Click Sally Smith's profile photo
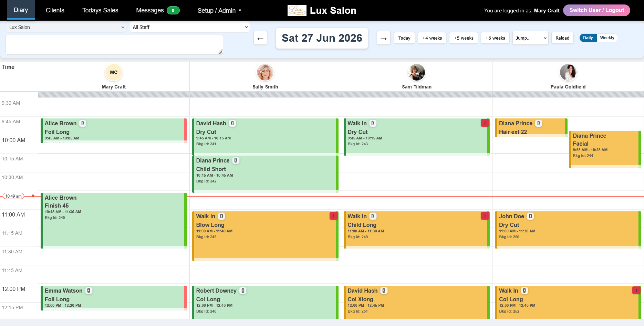The width and height of the screenshot is (644, 326). (x=265, y=73)
